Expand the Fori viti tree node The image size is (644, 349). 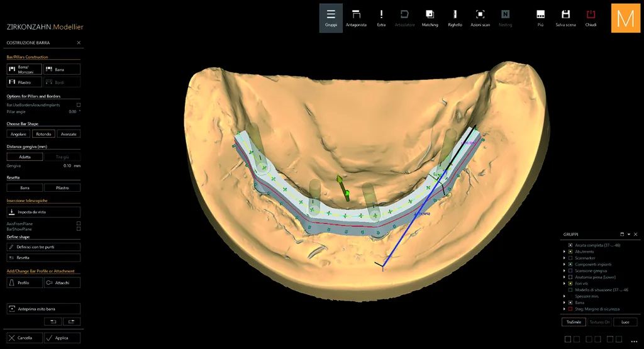click(x=564, y=284)
